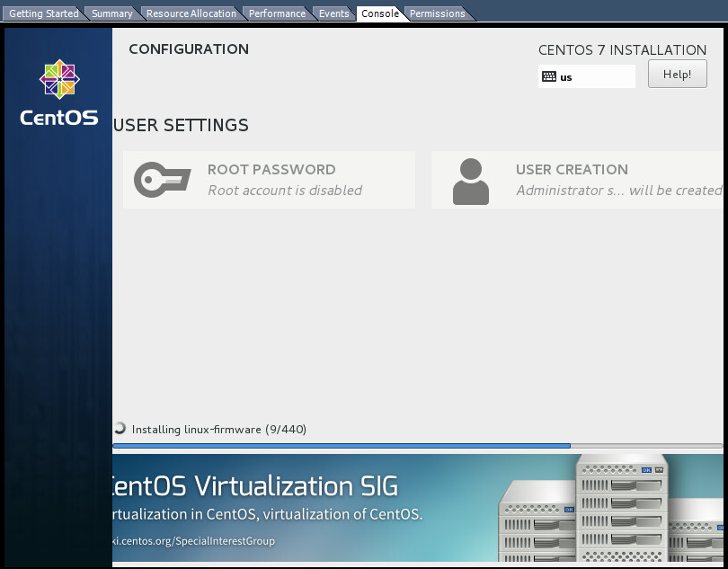Viewport: 728px width, 569px height.
Task: Select the Console tab
Action: coord(379,13)
